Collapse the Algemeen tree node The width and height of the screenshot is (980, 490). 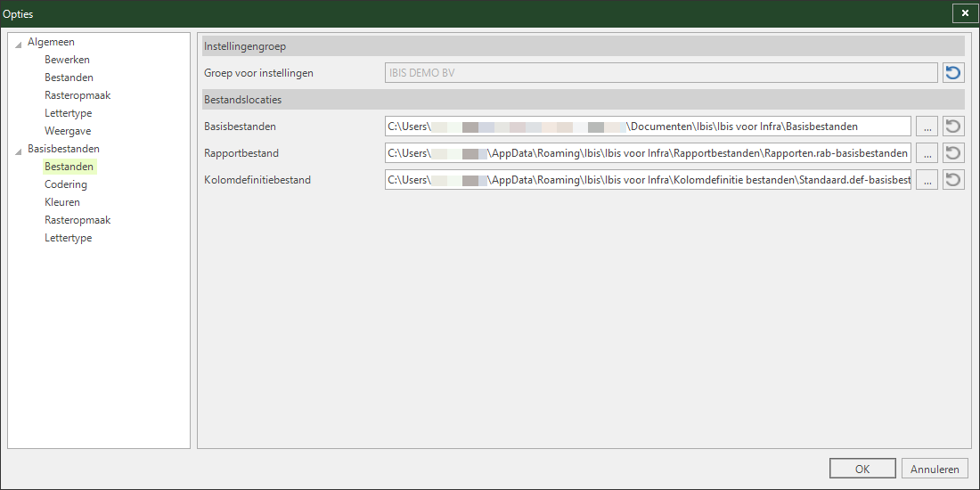tap(18, 43)
